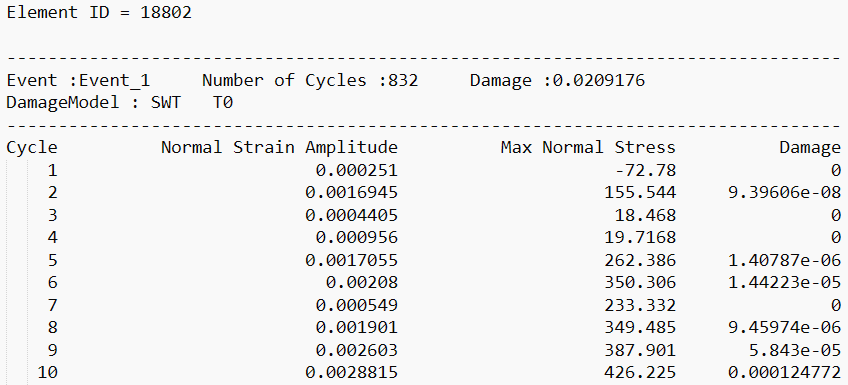848x385 pixels.
Task: Click the stress value 387.901
Action: point(640,350)
